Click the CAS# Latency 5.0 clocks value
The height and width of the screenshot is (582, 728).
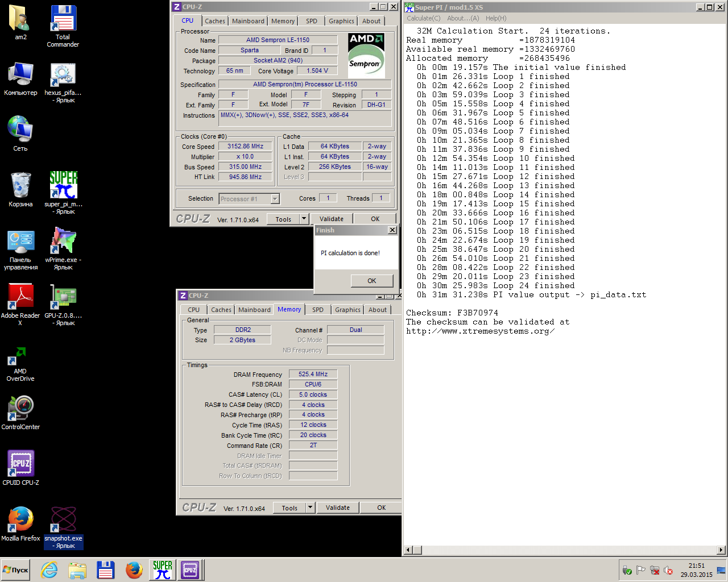pos(313,394)
